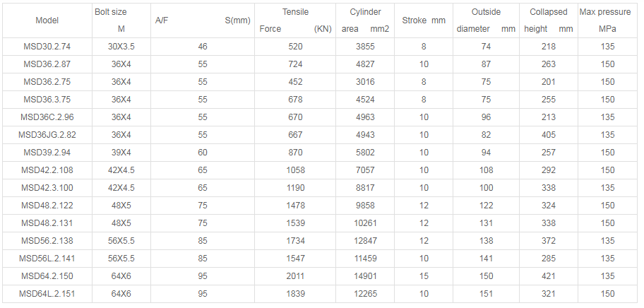The height and width of the screenshot is (308, 644).
Task: Click the MSD30.2.74 model cell
Action: coord(47,46)
